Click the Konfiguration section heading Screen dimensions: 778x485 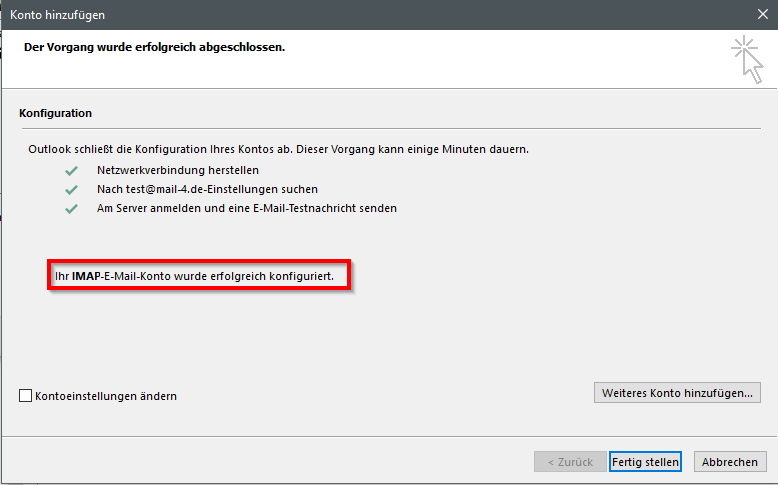pyautogui.click(x=56, y=114)
